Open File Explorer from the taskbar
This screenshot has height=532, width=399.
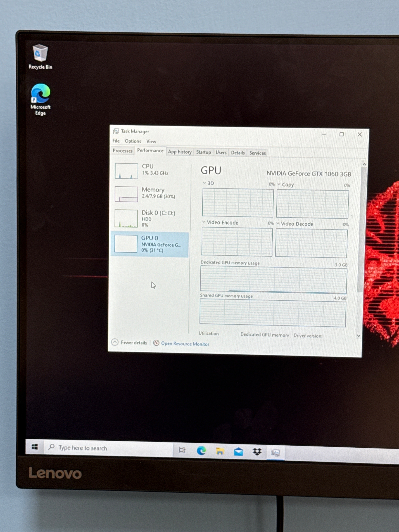tap(220, 451)
